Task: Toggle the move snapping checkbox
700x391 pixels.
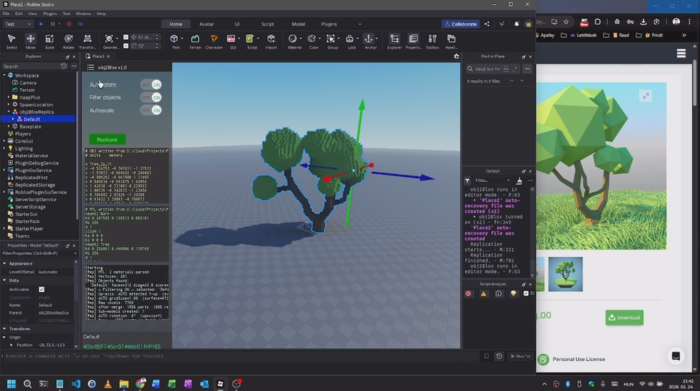Action: [x=126, y=37]
